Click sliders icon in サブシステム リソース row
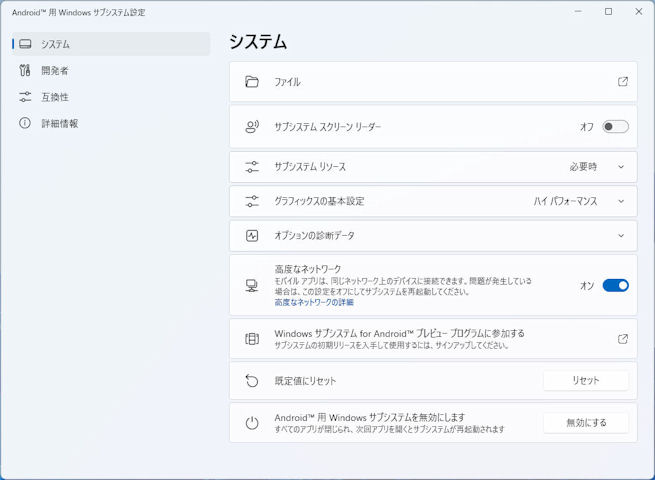 click(252, 167)
